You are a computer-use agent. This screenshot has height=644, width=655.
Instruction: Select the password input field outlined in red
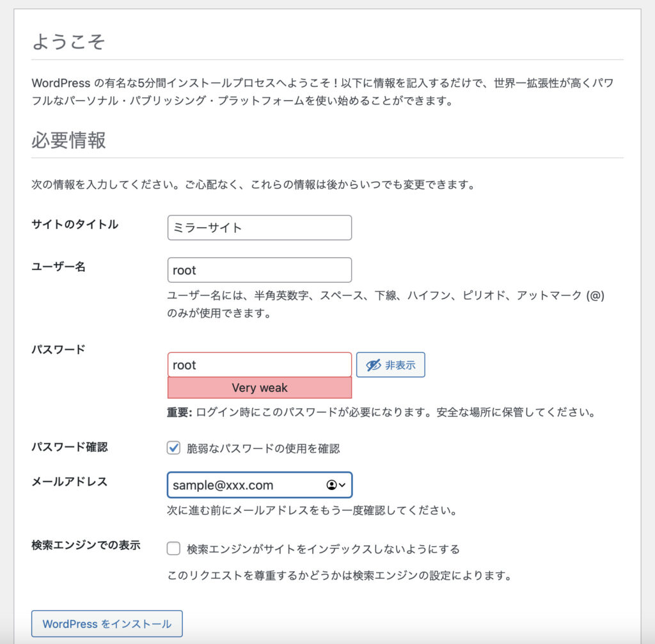point(259,365)
